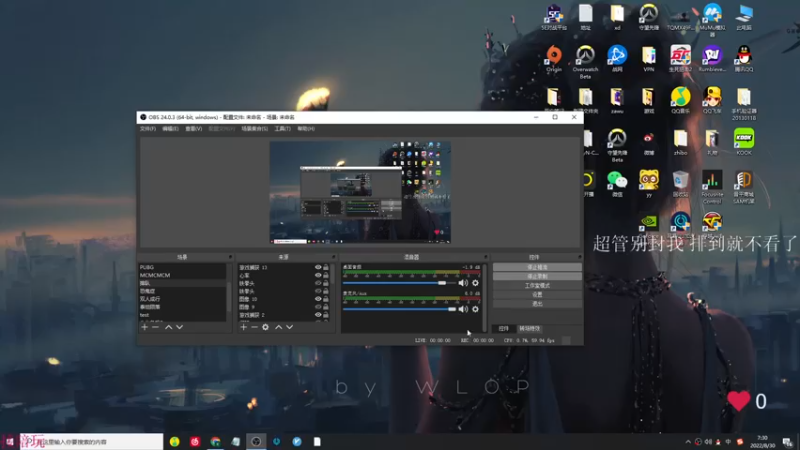Open Focusrite Control desktop shortcut
800x450 pixels.
click(x=712, y=187)
